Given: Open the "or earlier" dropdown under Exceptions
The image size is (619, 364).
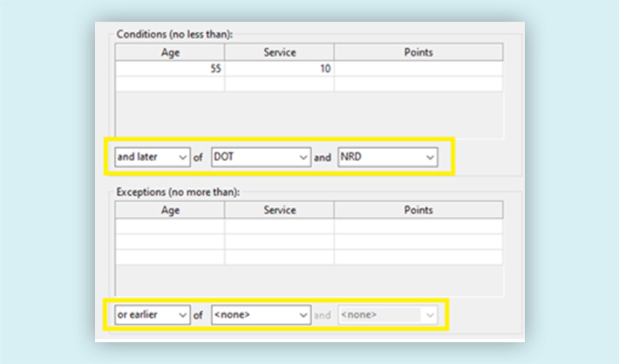Looking at the screenshot, I should point(152,314).
